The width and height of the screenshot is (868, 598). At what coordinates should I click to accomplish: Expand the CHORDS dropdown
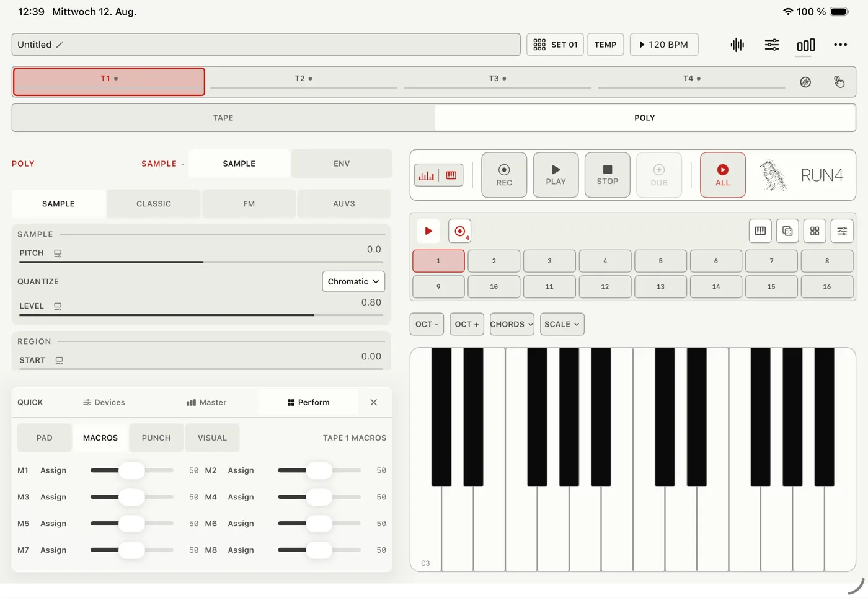512,324
